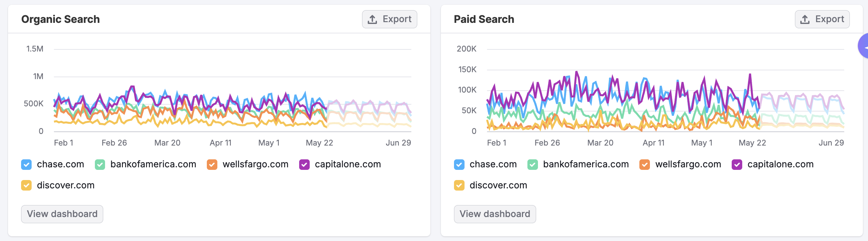The height and width of the screenshot is (241, 868).
Task: Uncheck chase.com in Organic Search legend
Action: 27,165
